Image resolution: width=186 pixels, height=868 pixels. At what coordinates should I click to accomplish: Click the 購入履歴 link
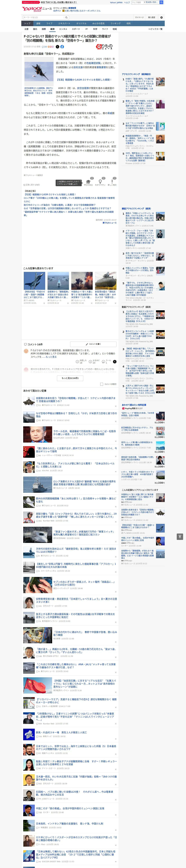pos(152,17)
